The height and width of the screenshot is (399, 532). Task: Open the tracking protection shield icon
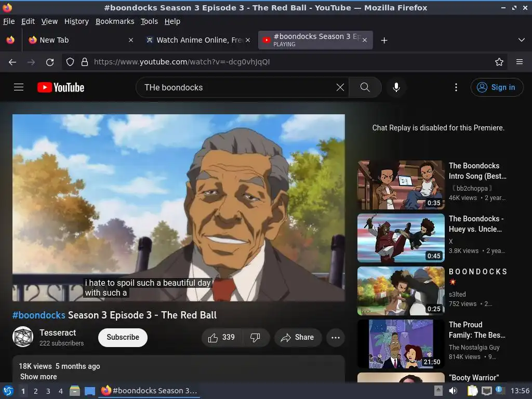tap(70, 62)
